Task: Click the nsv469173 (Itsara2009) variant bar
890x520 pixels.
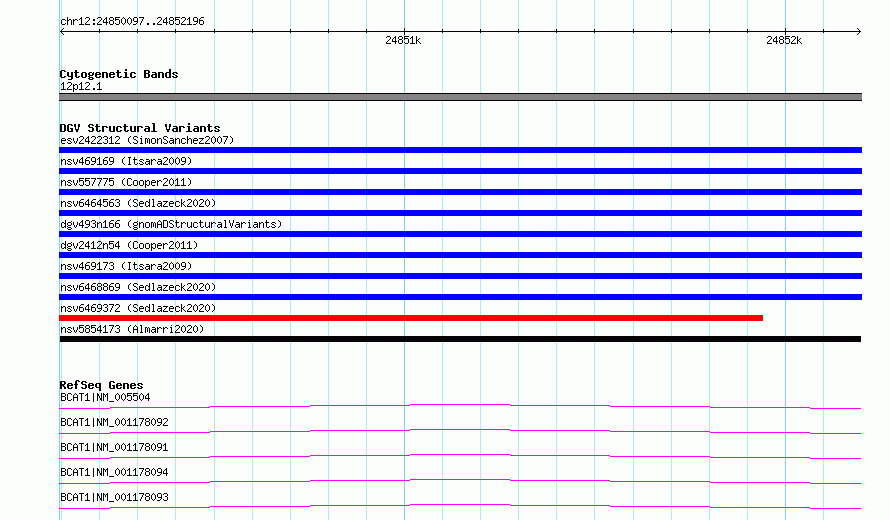Action: click(x=460, y=276)
